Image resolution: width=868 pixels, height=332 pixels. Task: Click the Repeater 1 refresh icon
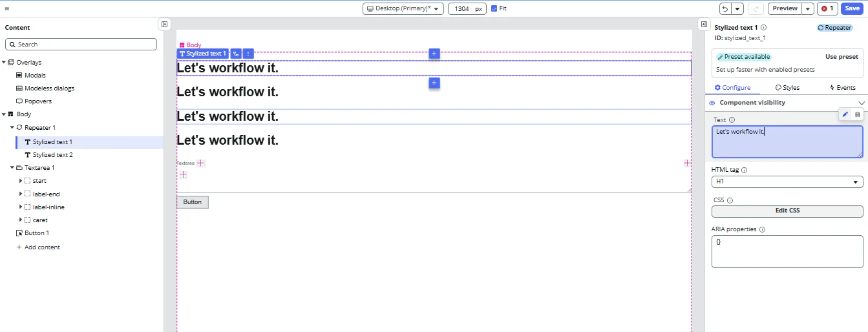(x=19, y=127)
